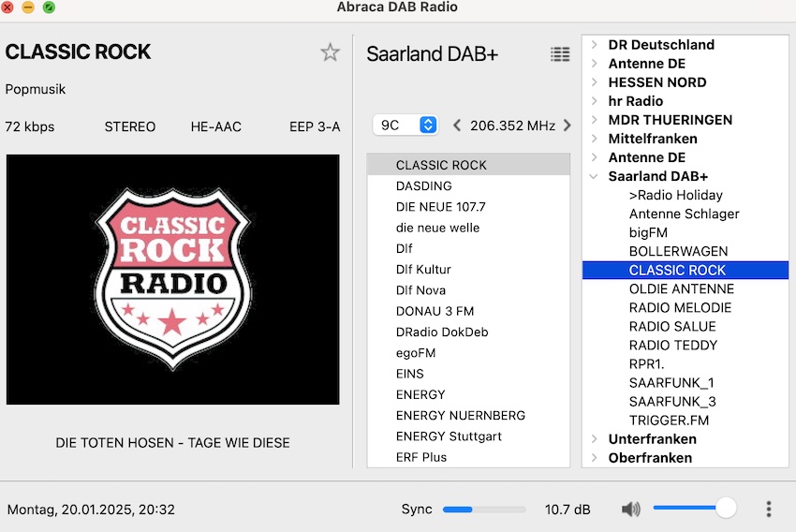
Task: Expand the Oberfranken ensemble
Action: click(594, 458)
